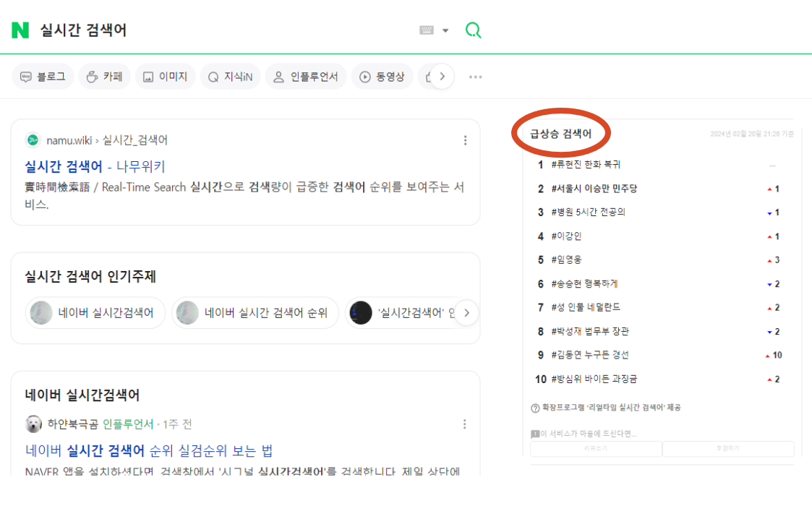Open the kebab menu on the namu.wiki result
Viewport: 812px width, 506px height.
click(466, 140)
